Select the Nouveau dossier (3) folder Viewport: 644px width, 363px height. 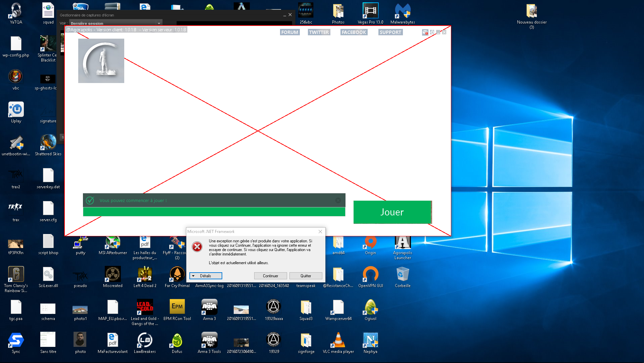[x=532, y=16]
